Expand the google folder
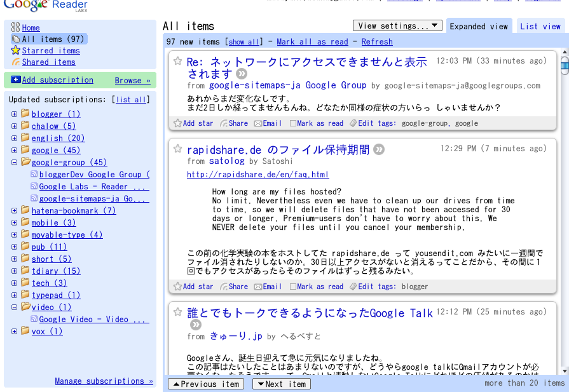569x392 pixels. point(14,150)
